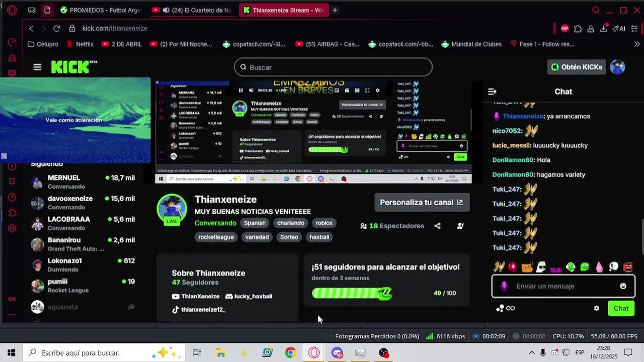Viewport: 644px width, 362px height.
Task: Select the Spanish tag
Action: point(255,223)
